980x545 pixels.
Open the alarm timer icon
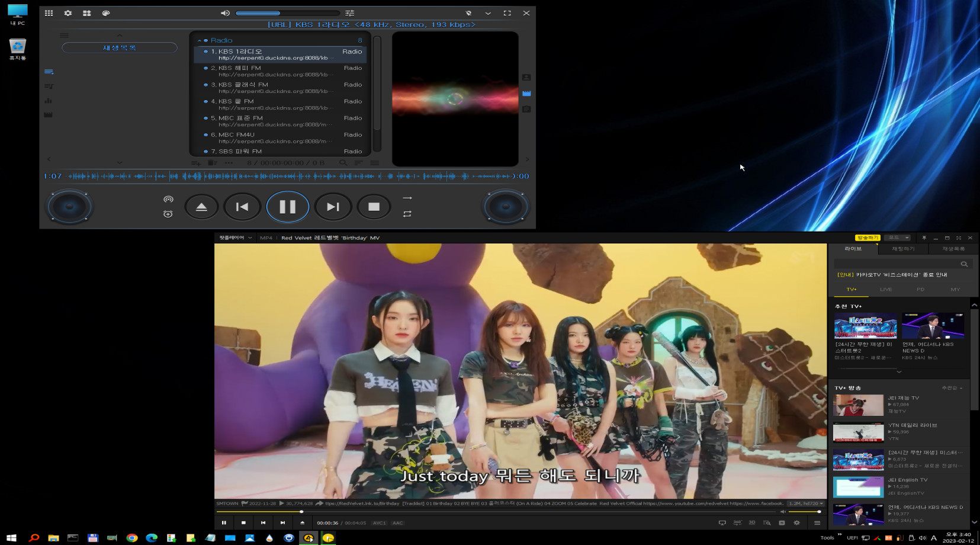point(168,214)
